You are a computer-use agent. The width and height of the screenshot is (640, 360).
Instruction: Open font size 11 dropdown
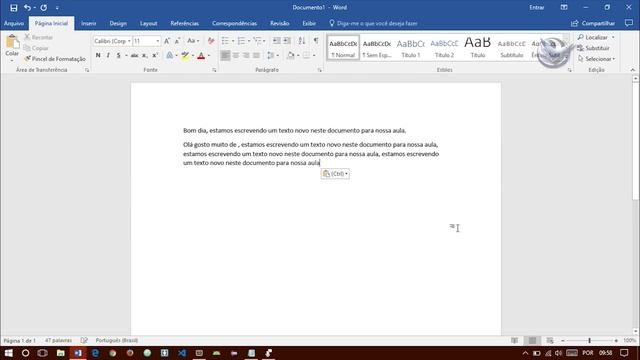158,41
